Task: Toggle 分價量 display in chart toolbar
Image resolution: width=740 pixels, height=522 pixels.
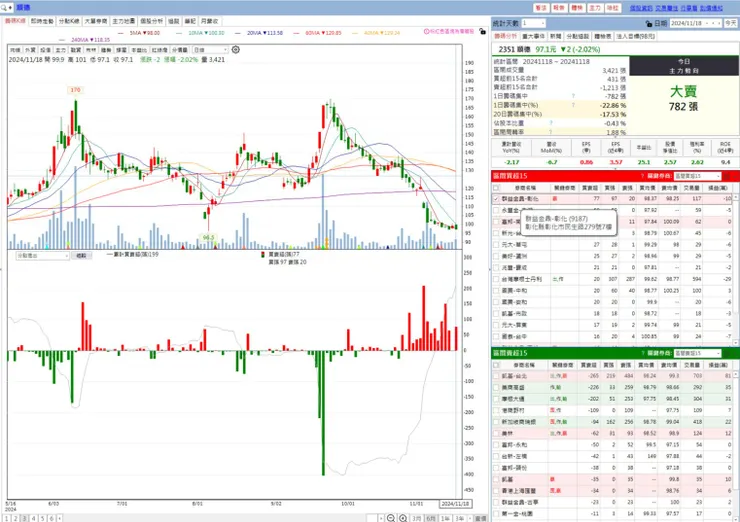Action: (x=180, y=50)
